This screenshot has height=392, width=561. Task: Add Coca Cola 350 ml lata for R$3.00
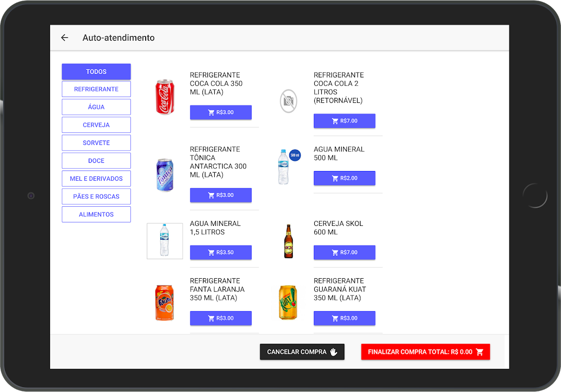(x=221, y=112)
